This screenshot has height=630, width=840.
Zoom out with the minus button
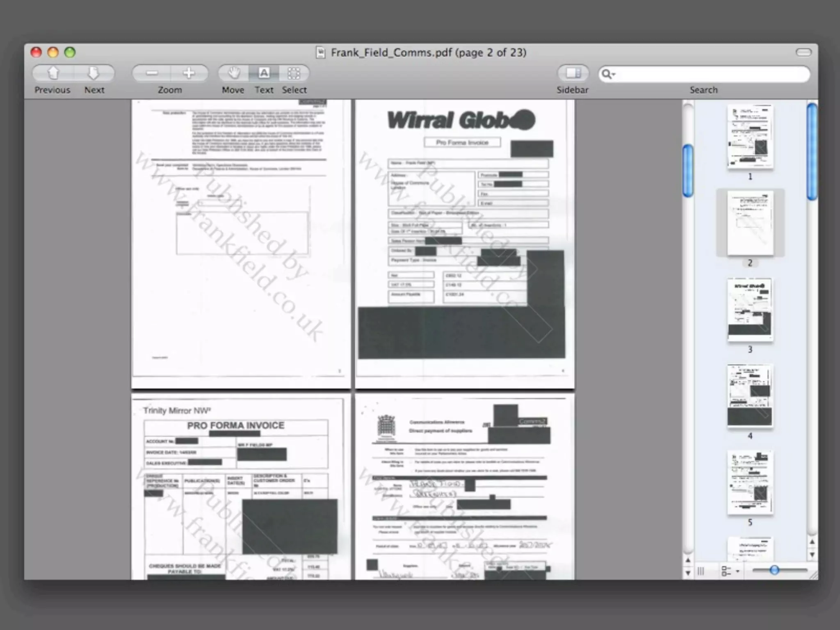pyautogui.click(x=152, y=73)
